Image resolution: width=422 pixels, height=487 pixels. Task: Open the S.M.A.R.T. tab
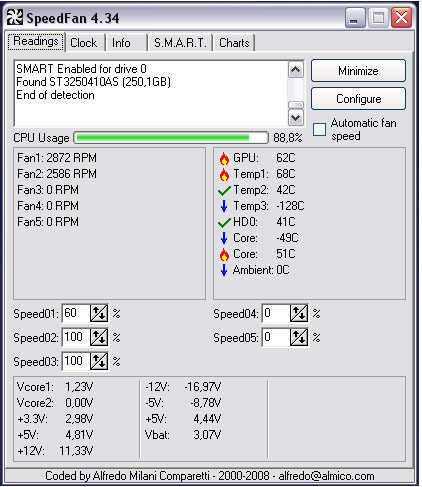180,43
